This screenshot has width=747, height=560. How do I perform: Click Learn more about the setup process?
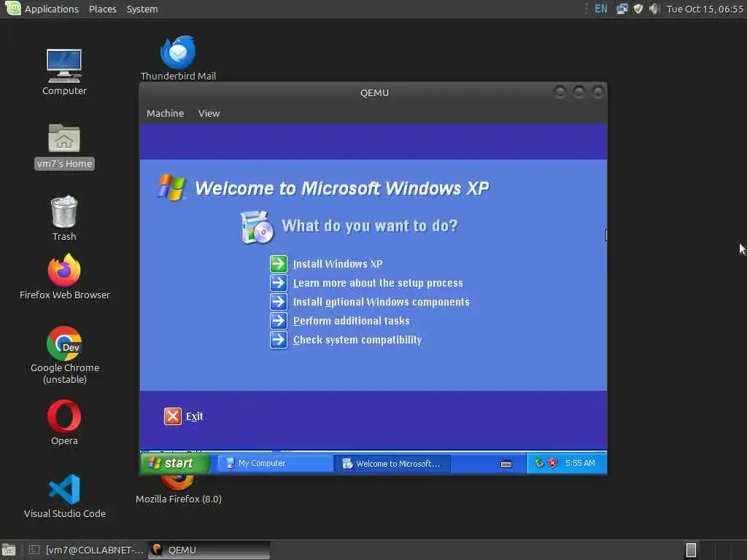(378, 283)
